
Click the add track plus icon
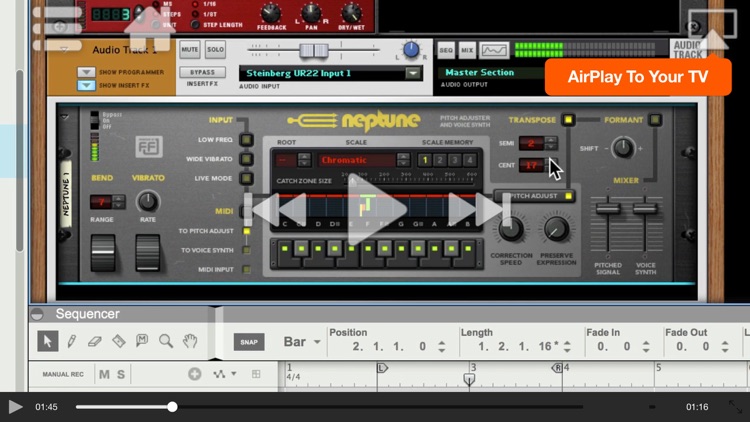(x=194, y=374)
